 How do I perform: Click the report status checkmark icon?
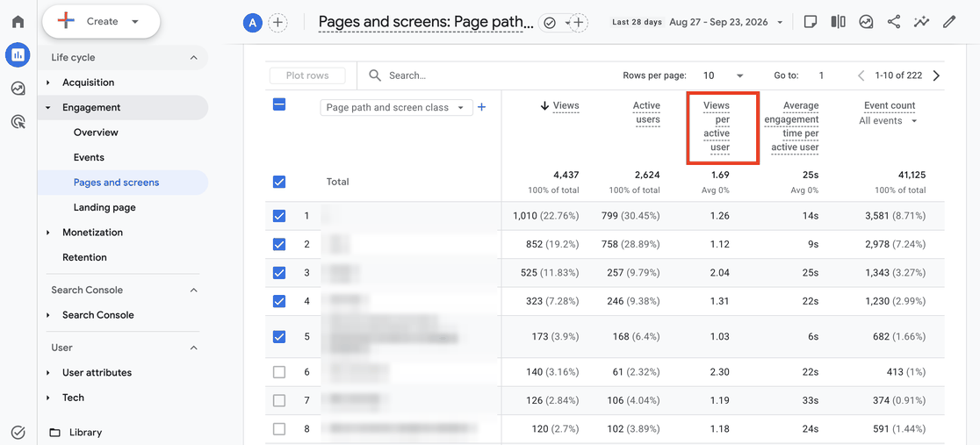click(x=550, y=23)
